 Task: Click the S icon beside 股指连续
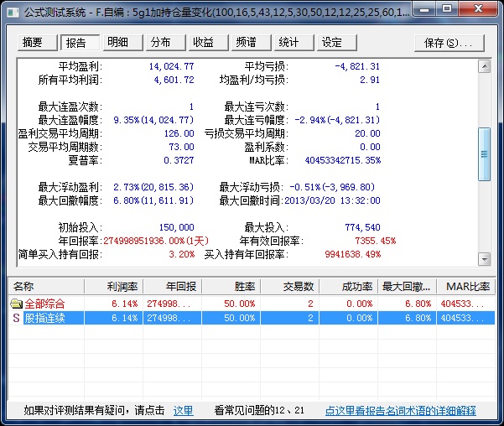pyautogui.click(x=16, y=318)
